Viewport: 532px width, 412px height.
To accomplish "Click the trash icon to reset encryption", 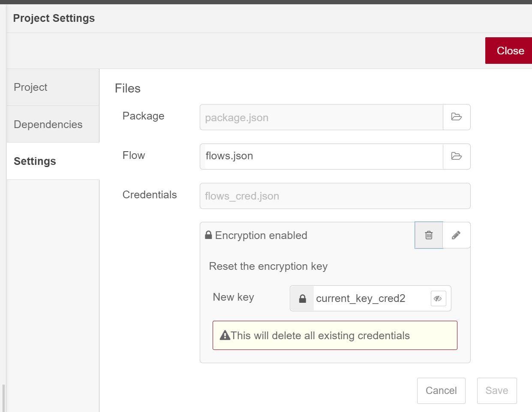I will [428, 235].
